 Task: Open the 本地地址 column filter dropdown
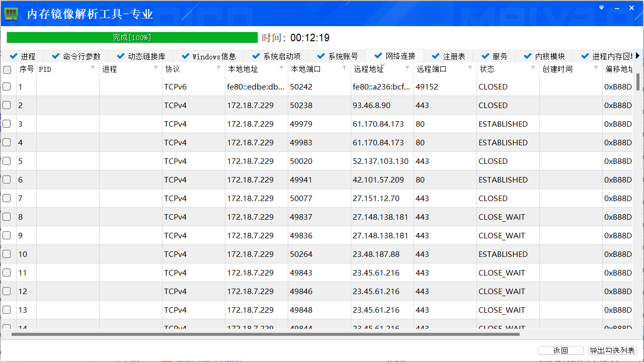(281, 68)
